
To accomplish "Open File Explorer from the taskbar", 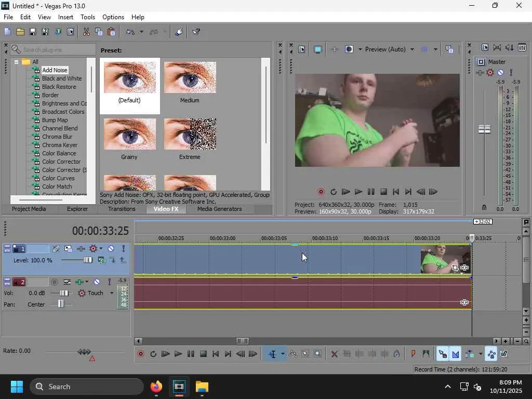I will click(202, 387).
